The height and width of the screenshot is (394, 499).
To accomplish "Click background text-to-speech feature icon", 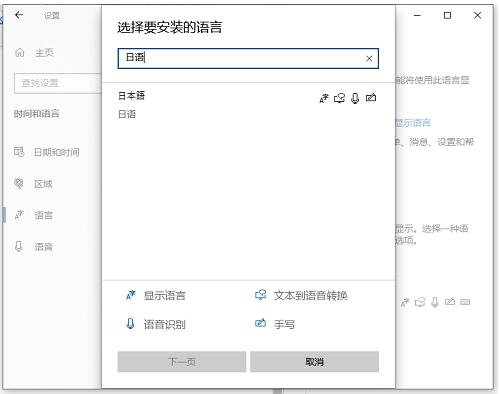I will click(x=420, y=302).
